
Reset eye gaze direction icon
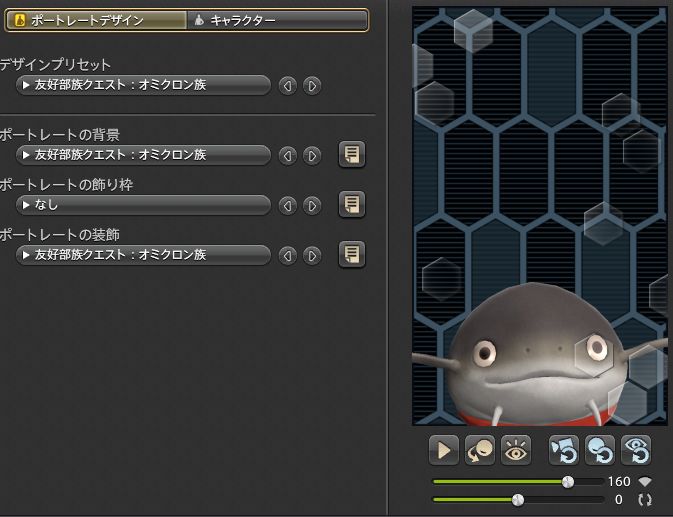click(636, 450)
